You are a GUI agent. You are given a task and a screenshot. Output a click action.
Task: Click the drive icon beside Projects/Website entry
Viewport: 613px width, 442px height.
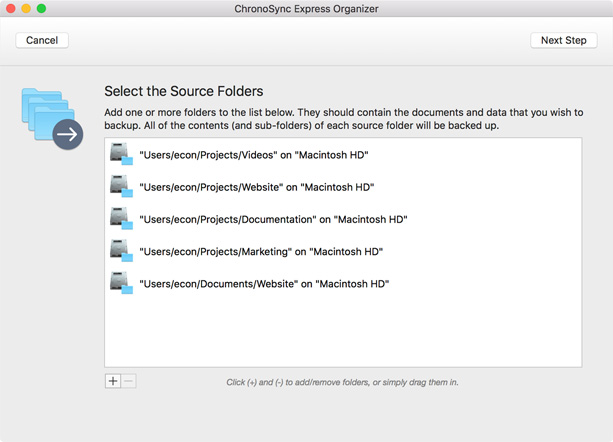click(x=121, y=186)
